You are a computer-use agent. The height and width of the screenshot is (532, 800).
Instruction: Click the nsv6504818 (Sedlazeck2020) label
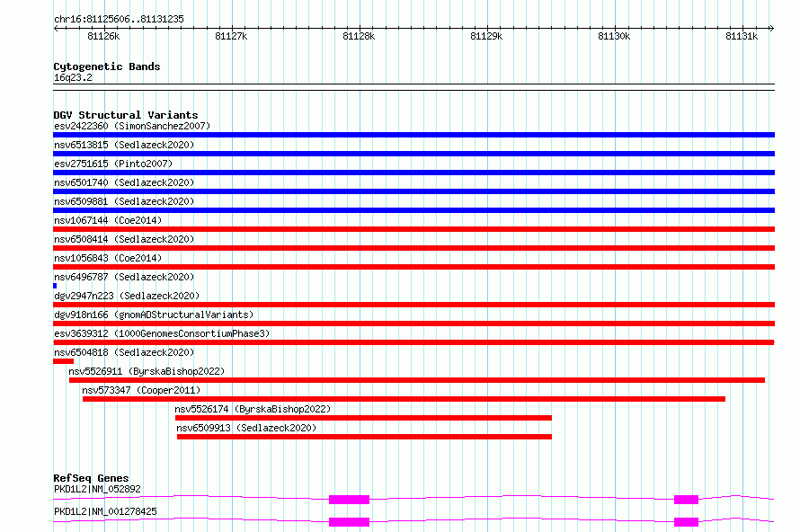pyautogui.click(x=124, y=352)
